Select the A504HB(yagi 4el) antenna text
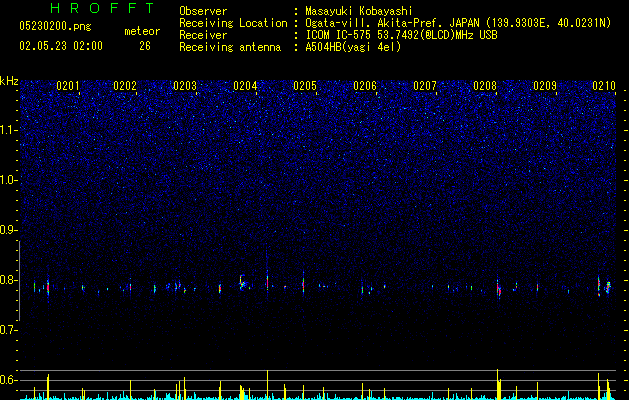The image size is (629, 400). pyautogui.click(x=353, y=47)
